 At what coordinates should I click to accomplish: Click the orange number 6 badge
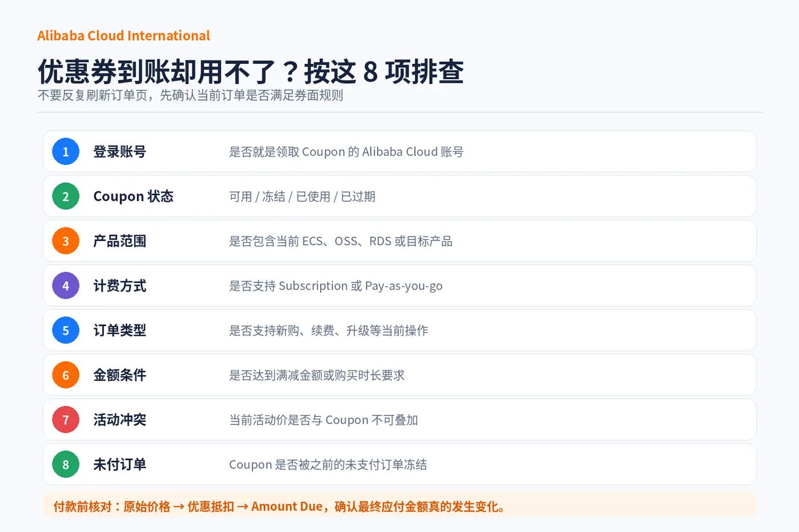[x=66, y=375]
